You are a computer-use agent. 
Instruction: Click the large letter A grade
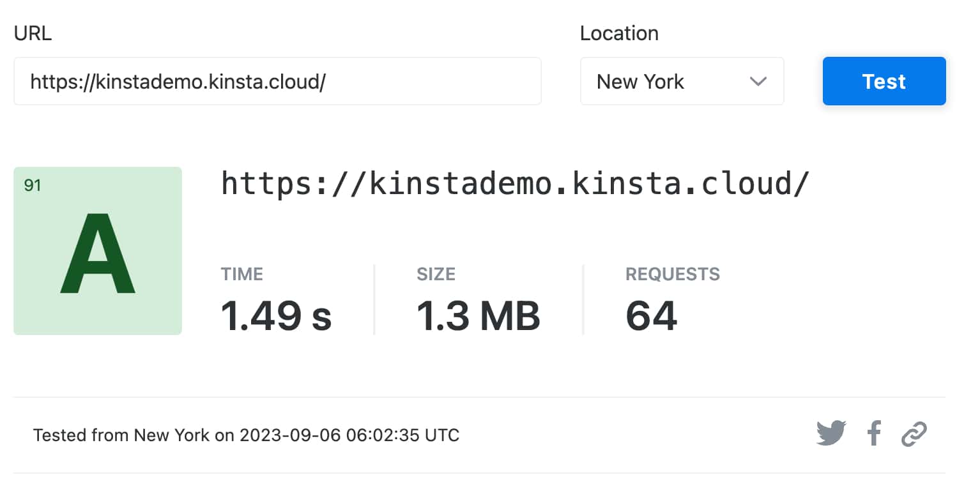(x=98, y=255)
